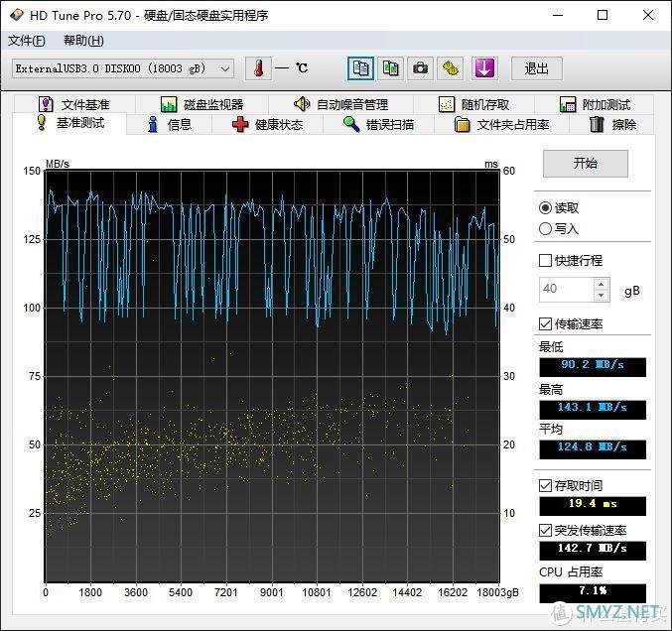Switch to the 错误扫描 tab
The image size is (672, 631).
(379, 125)
